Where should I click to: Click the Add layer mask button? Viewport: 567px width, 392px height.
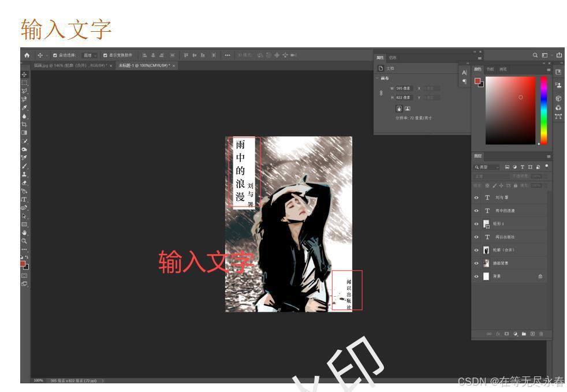pyautogui.click(x=507, y=334)
